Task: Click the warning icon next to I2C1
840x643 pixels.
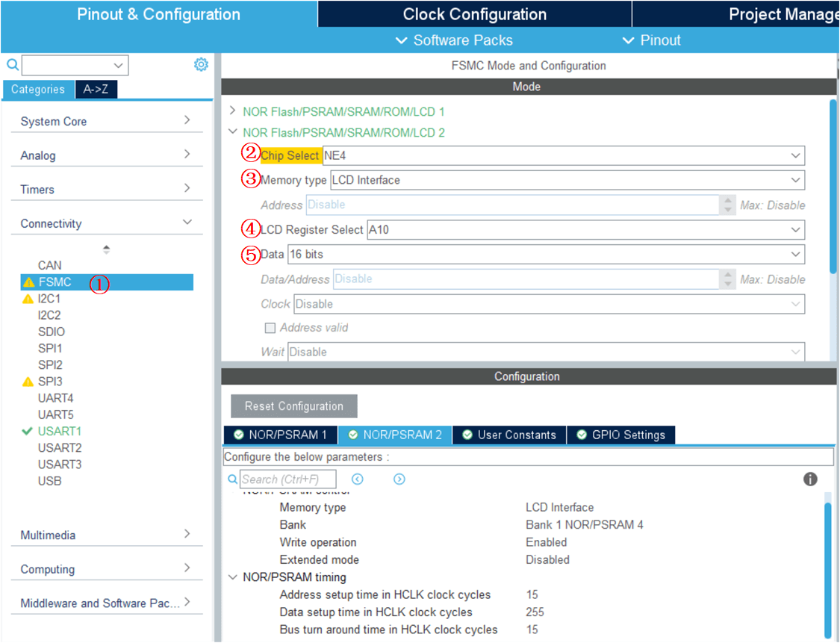Action: pyautogui.click(x=28, y=299)
